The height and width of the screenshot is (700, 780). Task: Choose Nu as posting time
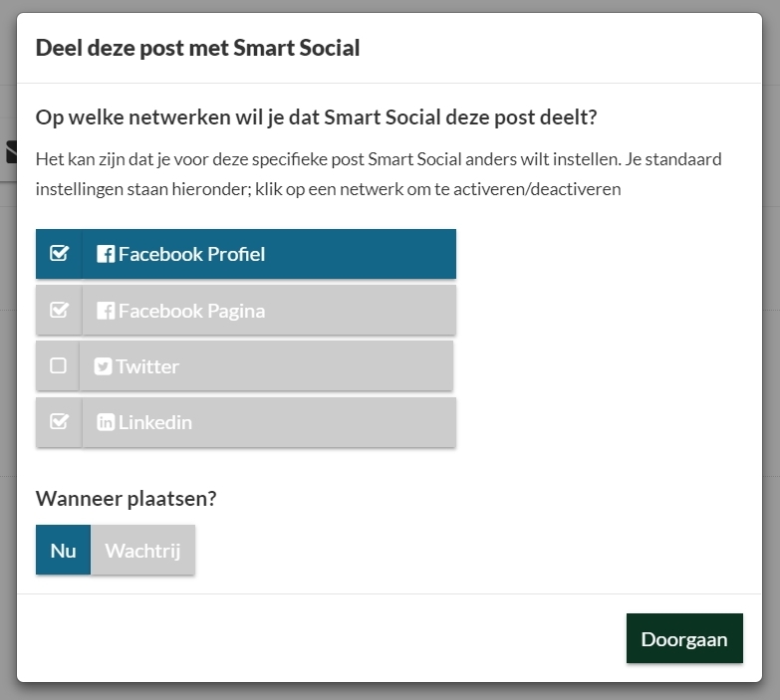(x=63, y=550)
